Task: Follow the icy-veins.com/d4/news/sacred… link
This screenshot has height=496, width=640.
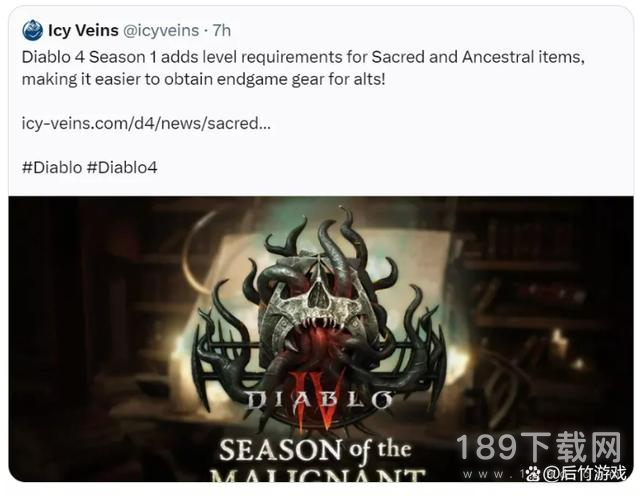Action: 146,123
